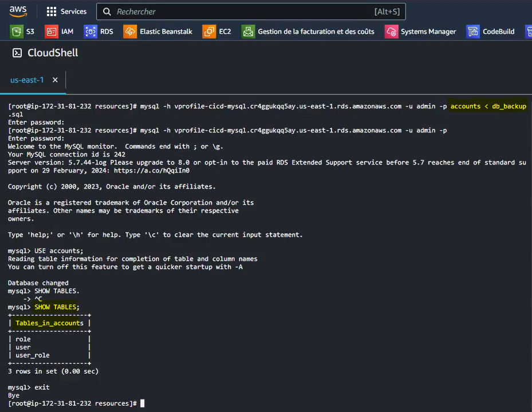Open the IAM shortcut icon
This screenshot has width=532, height=412.
click(51, 32)
